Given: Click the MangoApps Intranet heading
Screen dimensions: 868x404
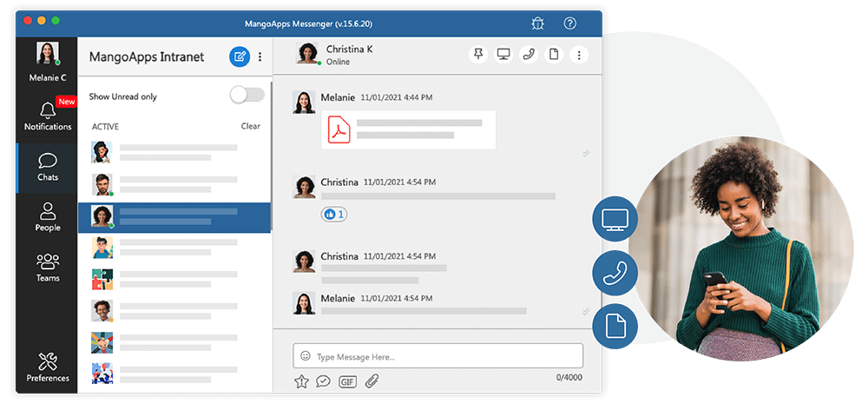Looking at the screenshot, I should [147, 56].
